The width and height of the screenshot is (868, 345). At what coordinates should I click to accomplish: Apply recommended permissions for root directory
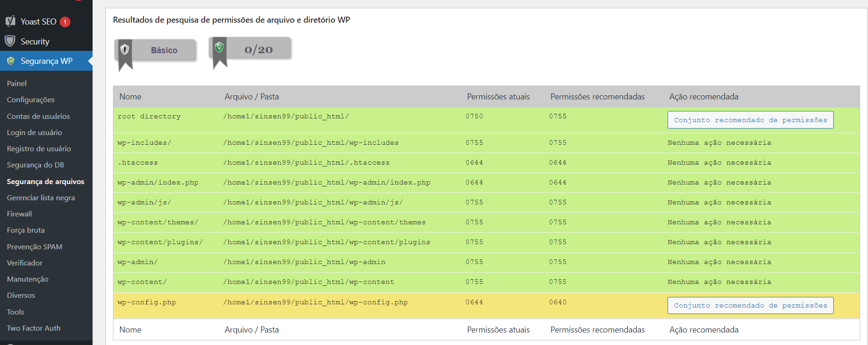click(x=750, y=120)
